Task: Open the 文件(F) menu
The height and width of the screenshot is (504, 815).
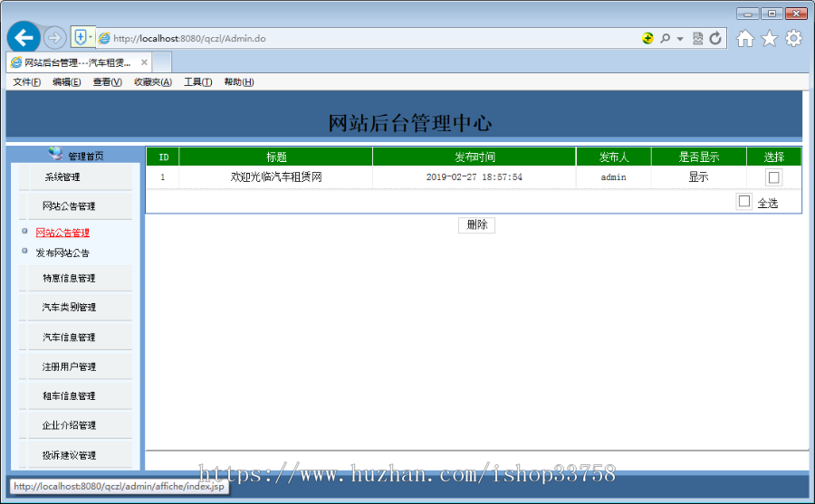Action: point(26,82)
